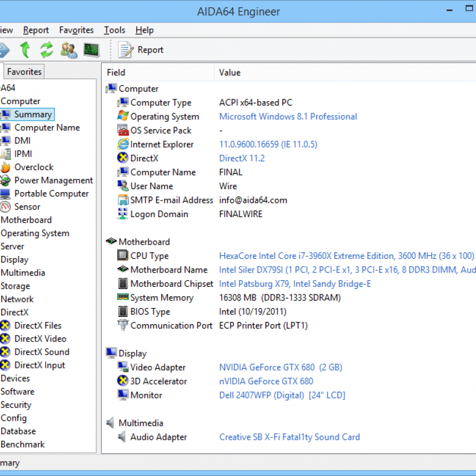
Task: Open the Tools menu
Action: point(114,30)
